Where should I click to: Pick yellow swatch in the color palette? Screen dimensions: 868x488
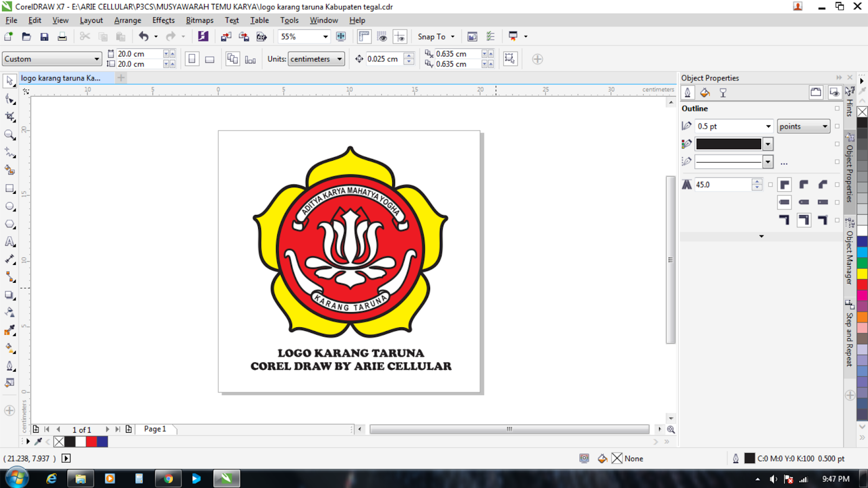862,274
